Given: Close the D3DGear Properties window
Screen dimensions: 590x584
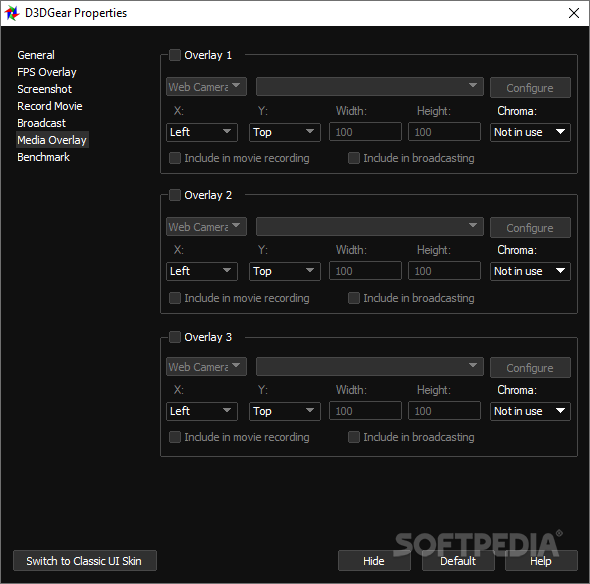Looking at the screenshot, I should (x=573, y=13).
